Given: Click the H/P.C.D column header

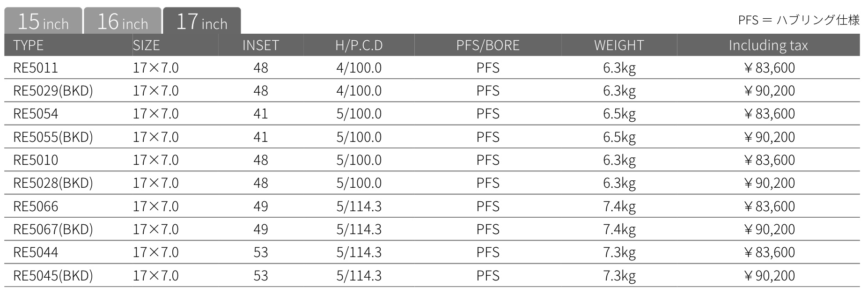Looking at the screenshot, I should coord(359,45).
